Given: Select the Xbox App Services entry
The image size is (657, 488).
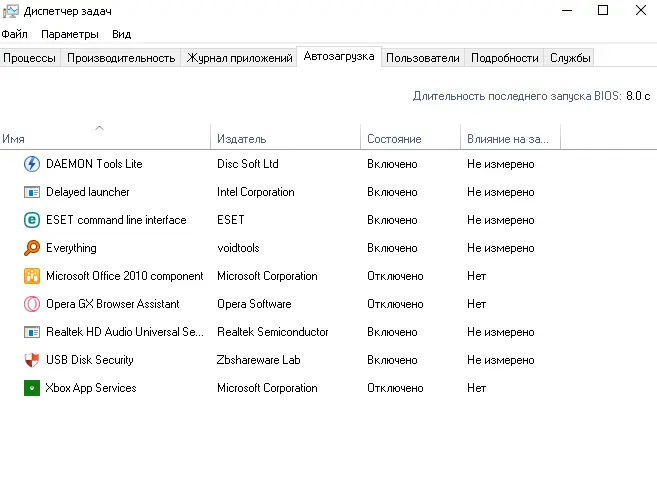Looking at the screenshot, I should (x=91, y=388).
